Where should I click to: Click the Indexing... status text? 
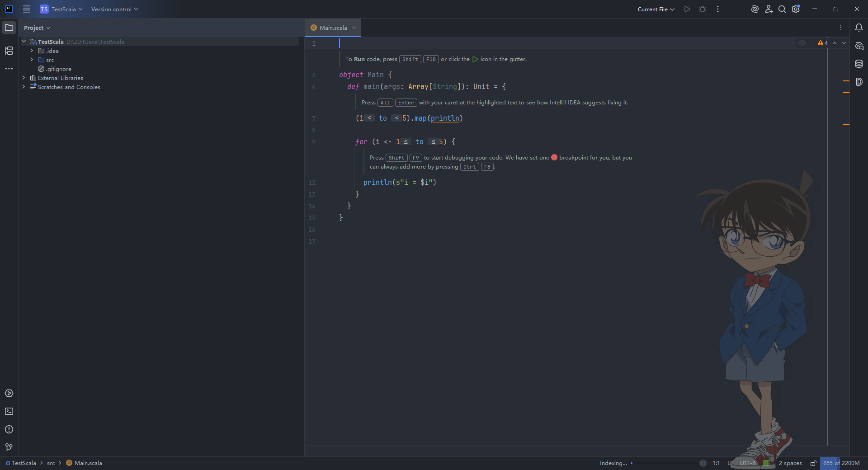point(613,463)
